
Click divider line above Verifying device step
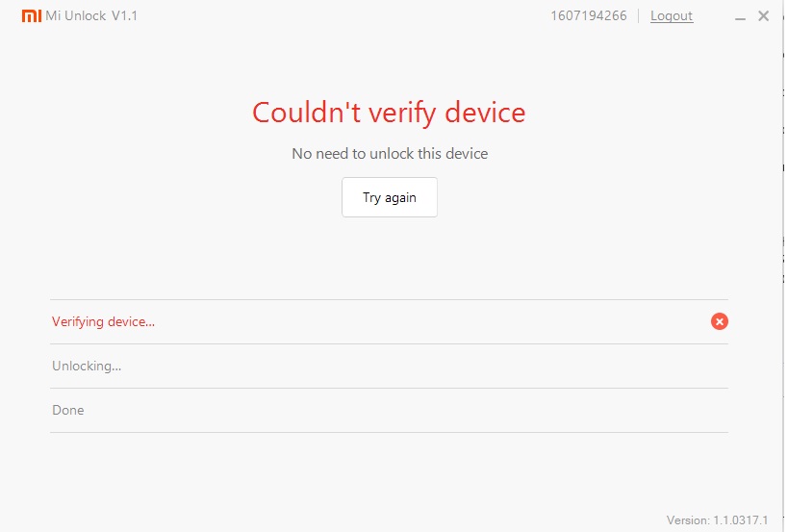point(389,299)
